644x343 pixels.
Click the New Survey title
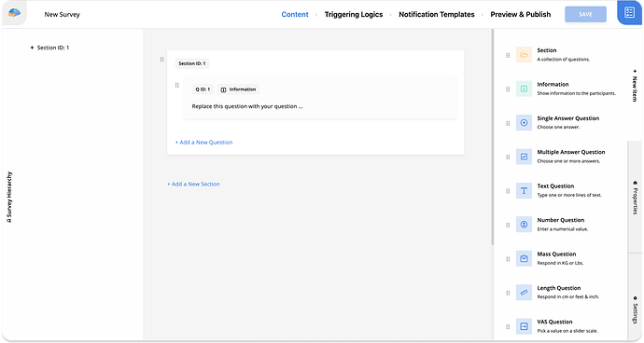pos(62,14)
